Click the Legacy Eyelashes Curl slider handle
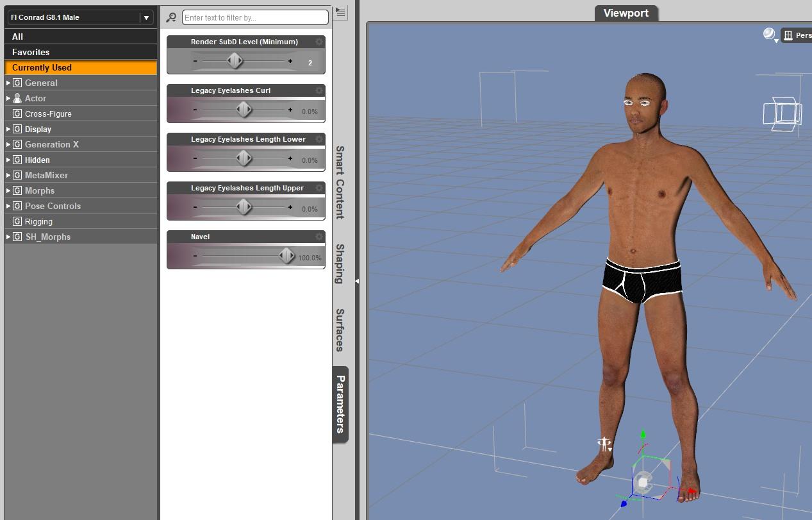This screenshot has height=520, width=812. 244,110
